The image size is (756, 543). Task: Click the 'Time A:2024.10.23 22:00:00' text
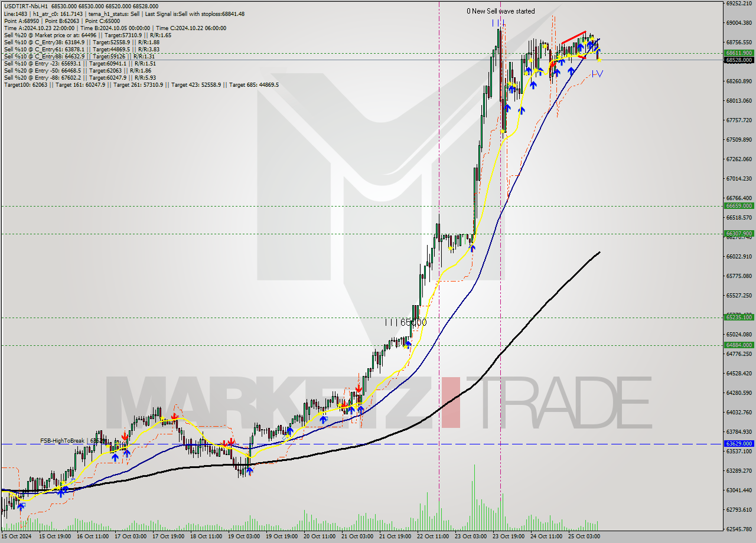pos(39,28)
